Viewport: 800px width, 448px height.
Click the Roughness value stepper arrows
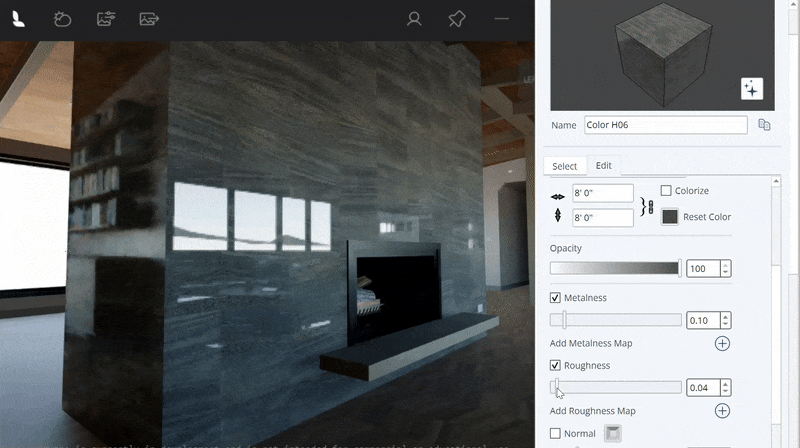(725, 388)
